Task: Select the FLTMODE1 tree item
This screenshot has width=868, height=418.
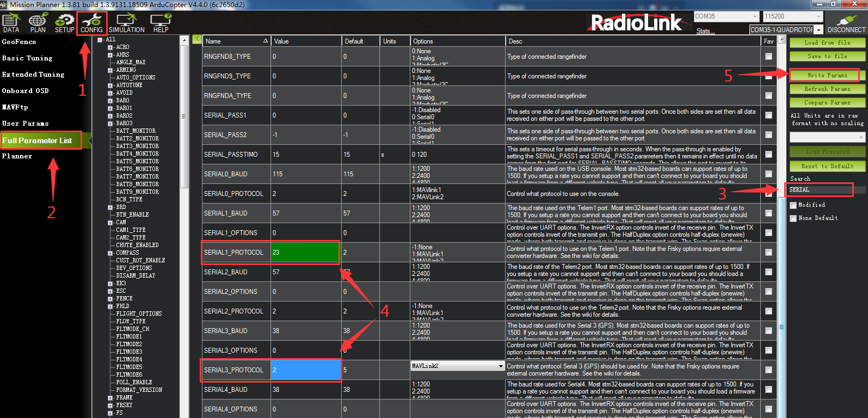Action: click(x=129, y=337)
